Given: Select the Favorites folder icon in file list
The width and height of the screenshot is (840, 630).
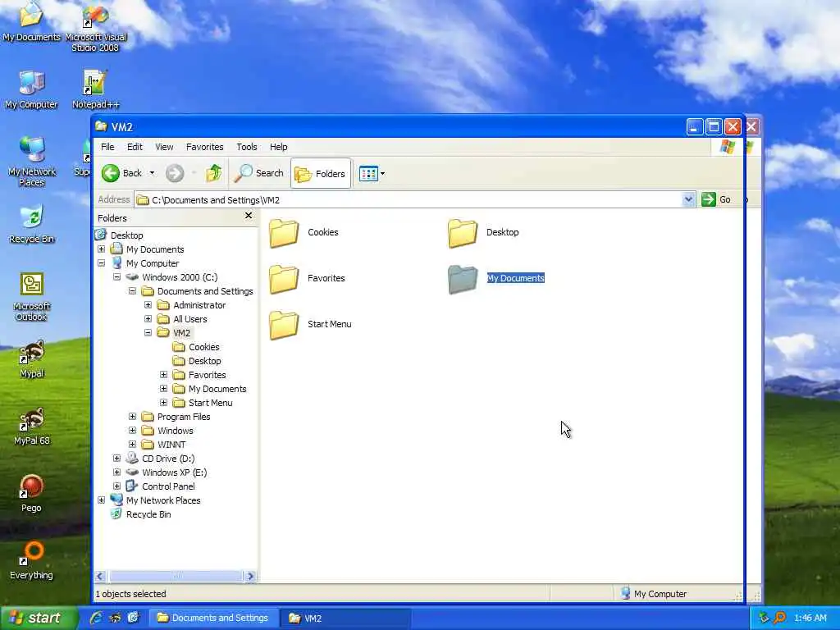Looking at the screenshot, I should point(284,279).
